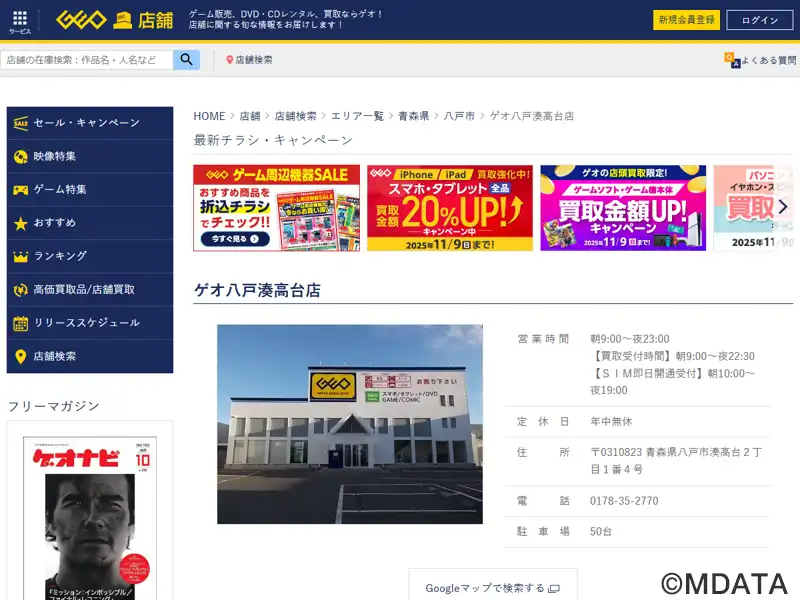Click ゲオ八戸湊高台店 breadcrumb text
The height and width of the screenshot is (600, 800).
(x=532, y=116)
